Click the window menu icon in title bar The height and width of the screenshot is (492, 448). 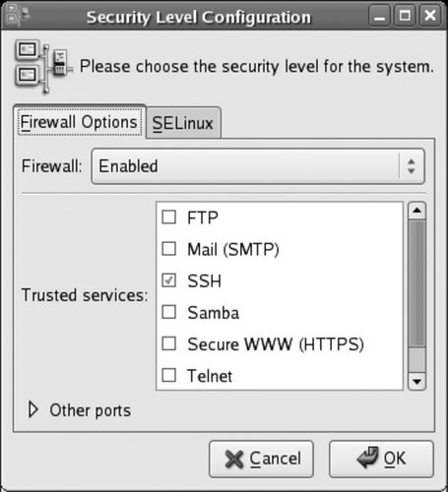pos(17,15)
